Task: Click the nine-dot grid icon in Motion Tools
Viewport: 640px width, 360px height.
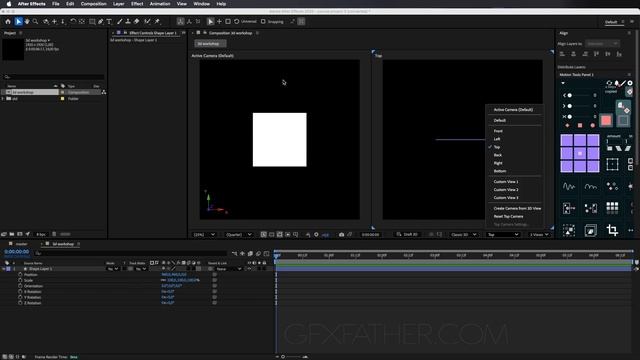Action: click(x=612, y=208)
